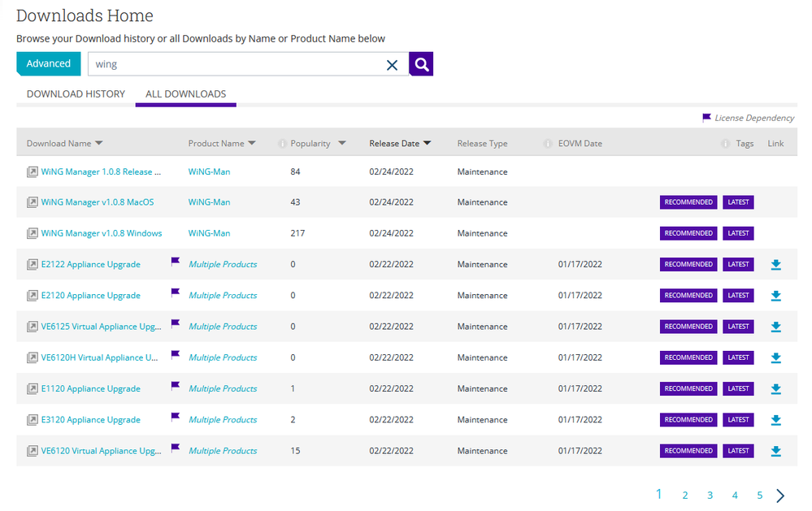Image resolution: width=812 pixels, height=511 pixels.
Task: Open external icon for E2122 Appliance Upgrade
Action: click(33, 264)
